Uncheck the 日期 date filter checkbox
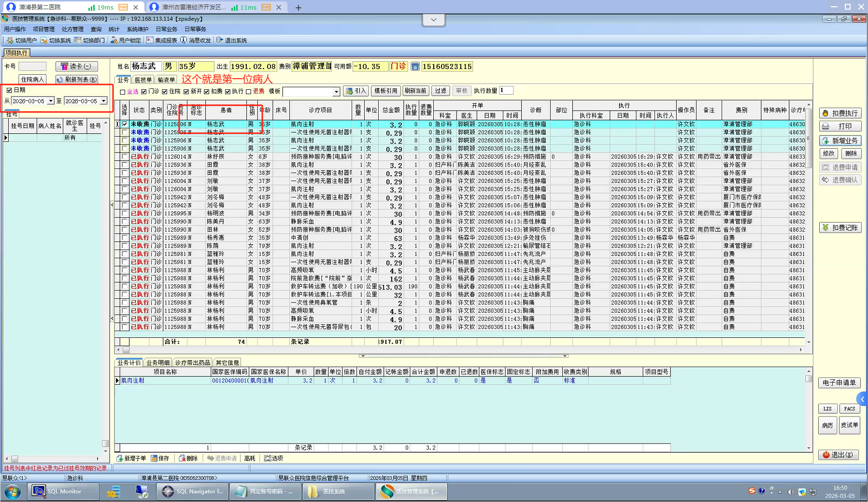 (x=9, y=90)
